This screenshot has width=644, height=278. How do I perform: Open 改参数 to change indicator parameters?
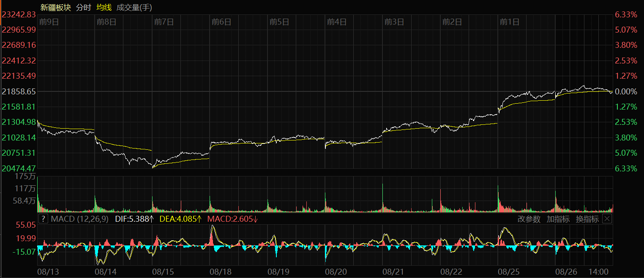coord(529,219)
